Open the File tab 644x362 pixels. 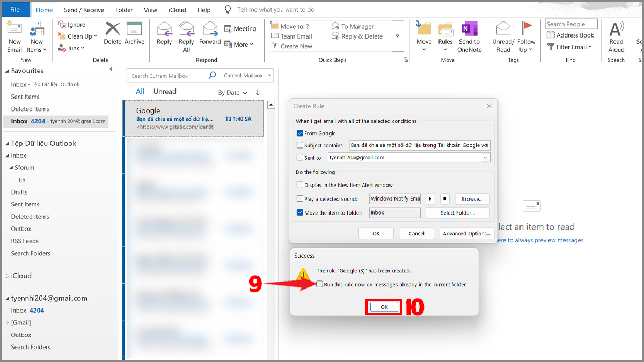point(15,10)
